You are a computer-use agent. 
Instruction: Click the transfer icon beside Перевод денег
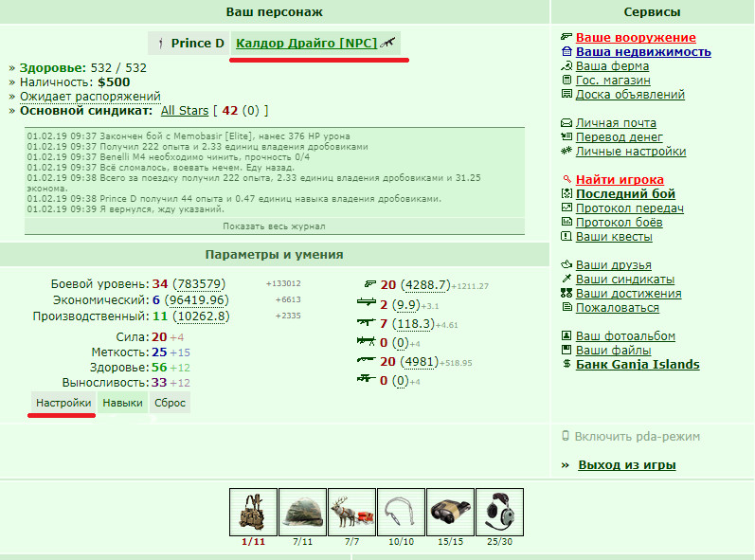point(566,136)
